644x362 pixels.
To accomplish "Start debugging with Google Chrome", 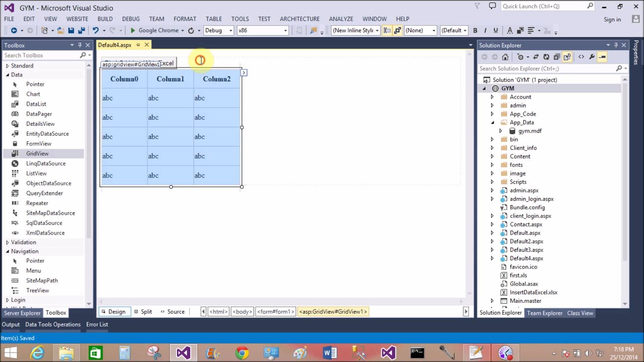I will (x=154, y=31).
